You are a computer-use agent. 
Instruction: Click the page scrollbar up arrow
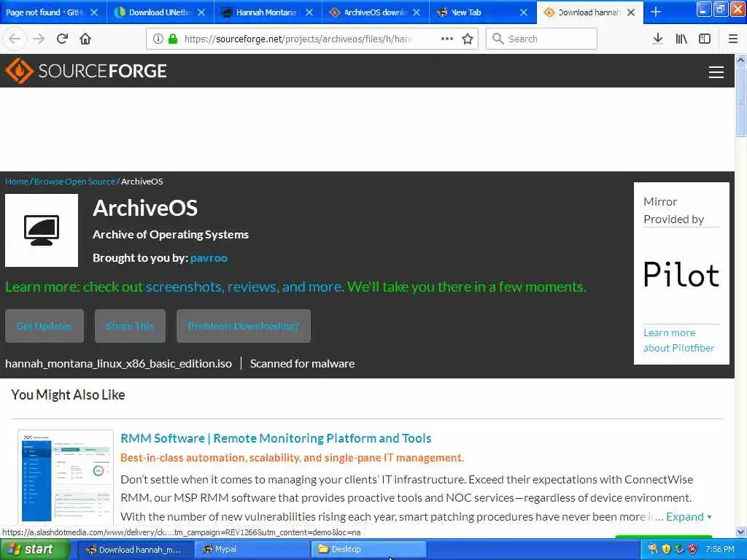741,60
